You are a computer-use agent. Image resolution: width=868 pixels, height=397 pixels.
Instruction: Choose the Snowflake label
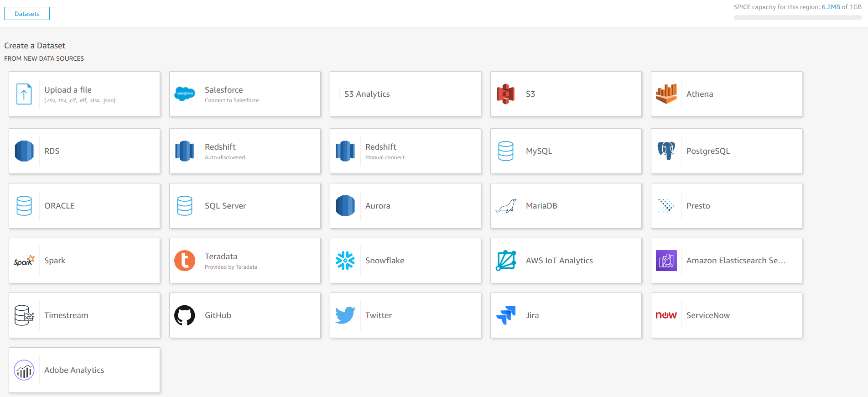[385, 261]
